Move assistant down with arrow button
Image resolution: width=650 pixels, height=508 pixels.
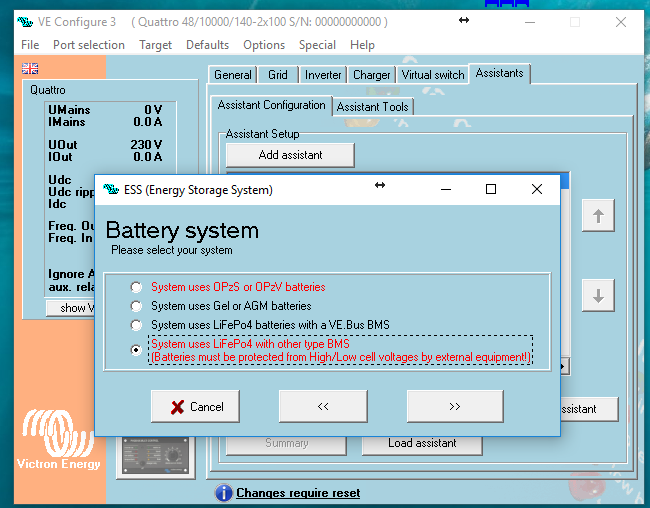click(x=598, y=296)
